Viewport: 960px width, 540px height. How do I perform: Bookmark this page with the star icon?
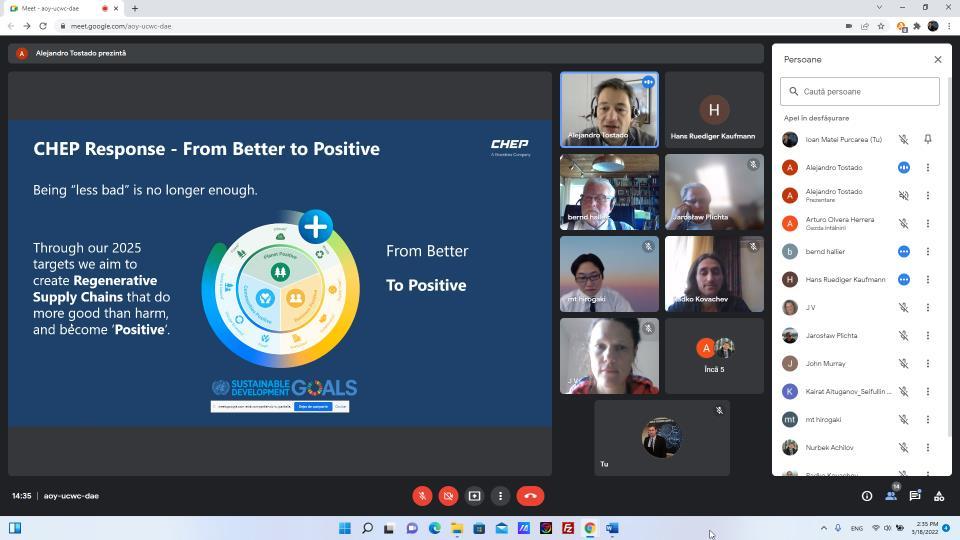coord(881,26)
